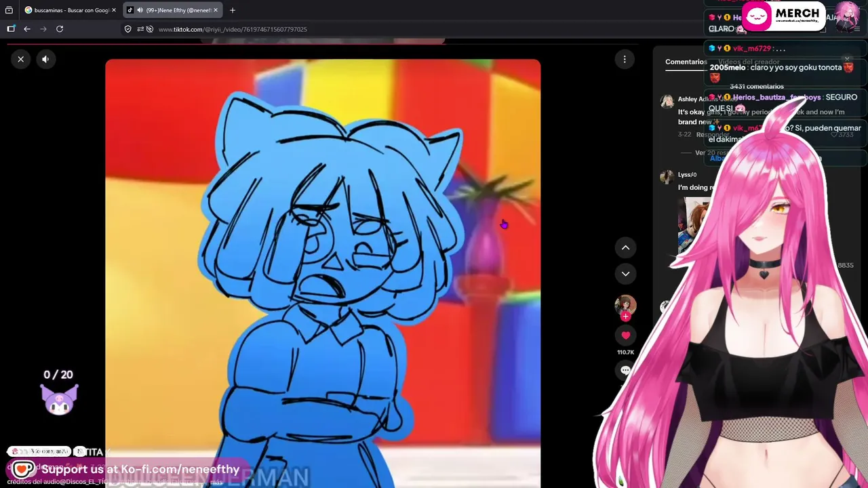The width and height of the screenshot is (868, 488).
Task: Unmute the tab via its speaker icon
Action: click(x=140, y=10)
